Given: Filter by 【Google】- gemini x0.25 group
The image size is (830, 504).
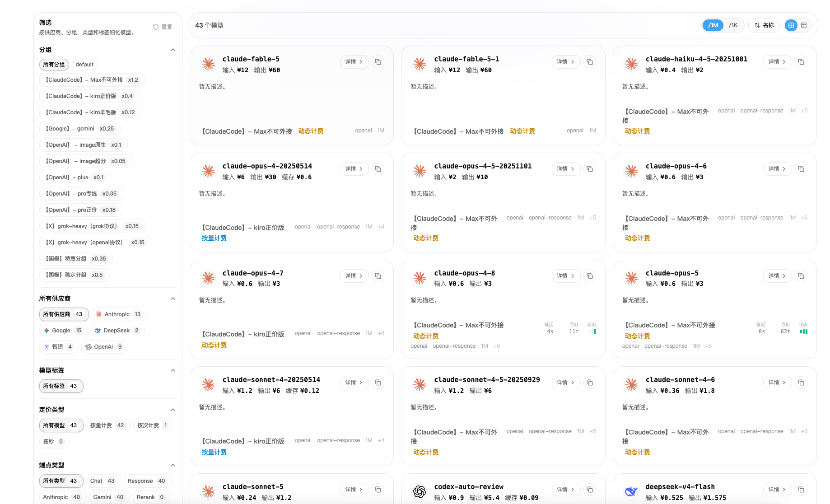Looking at the screenshot, I should 80,129.
